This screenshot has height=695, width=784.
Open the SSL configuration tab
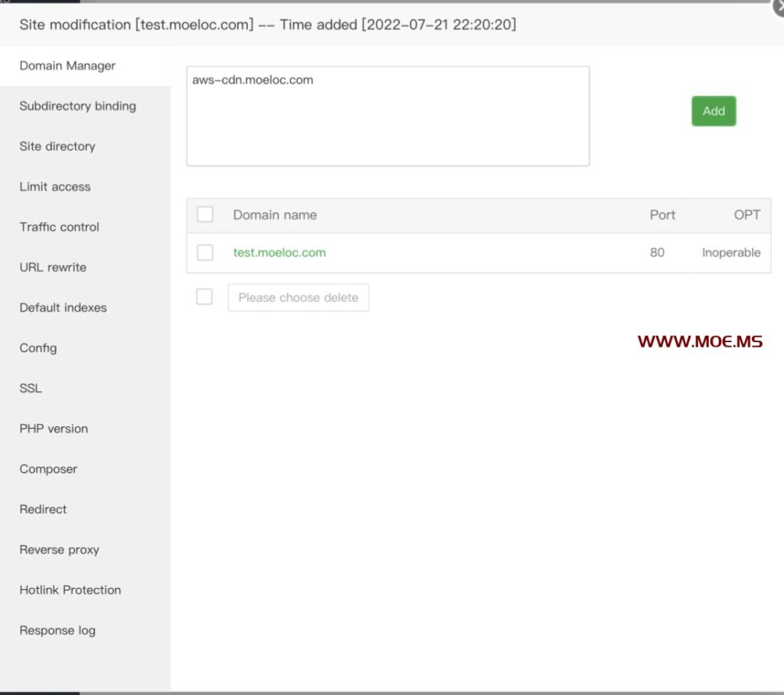tap(31, 388)
